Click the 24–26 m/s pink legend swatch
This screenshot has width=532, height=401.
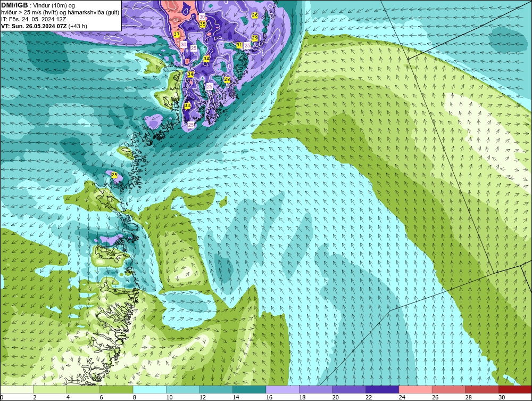(415, 389)
